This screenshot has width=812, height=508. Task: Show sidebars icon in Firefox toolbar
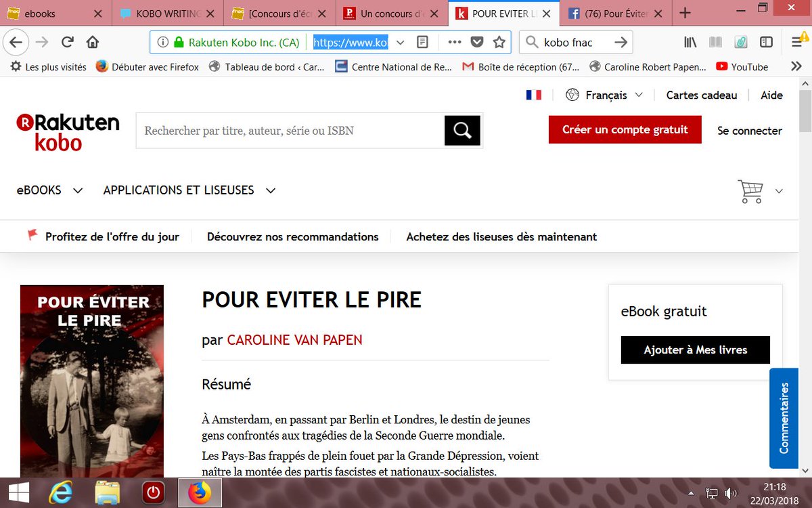click(x=766, y=42)
